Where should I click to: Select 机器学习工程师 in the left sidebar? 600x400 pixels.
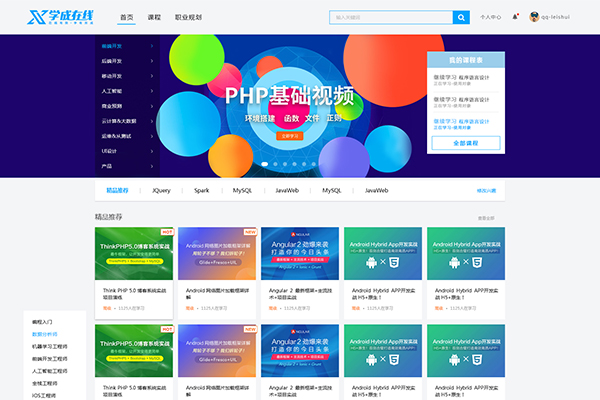(x=49, y=346)
